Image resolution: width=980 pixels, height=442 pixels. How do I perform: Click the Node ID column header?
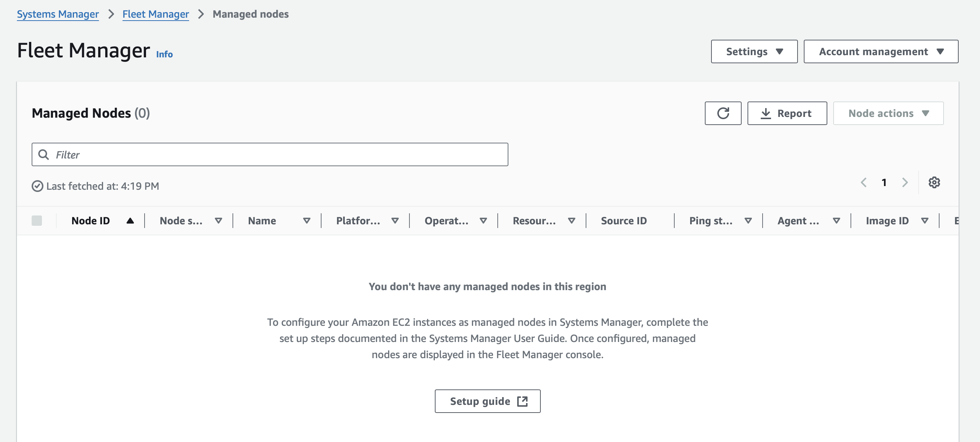[90, 221]
